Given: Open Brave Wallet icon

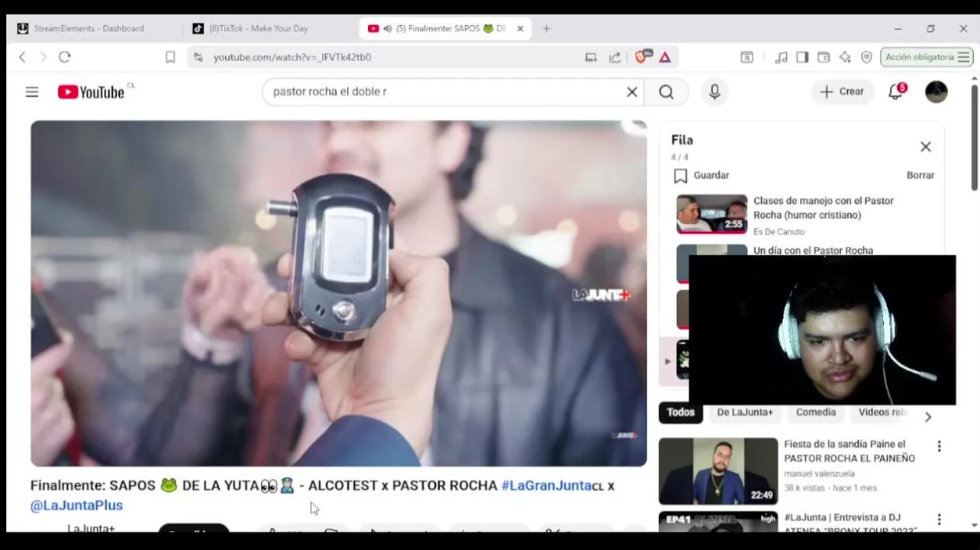Looking at the screenshot, I should (824, 57).
